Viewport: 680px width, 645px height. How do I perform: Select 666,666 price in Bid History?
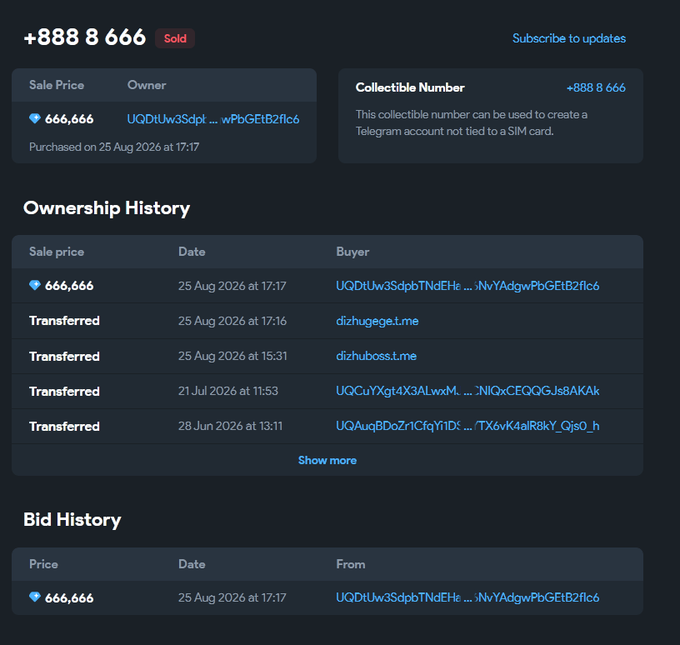coord(69,598)
